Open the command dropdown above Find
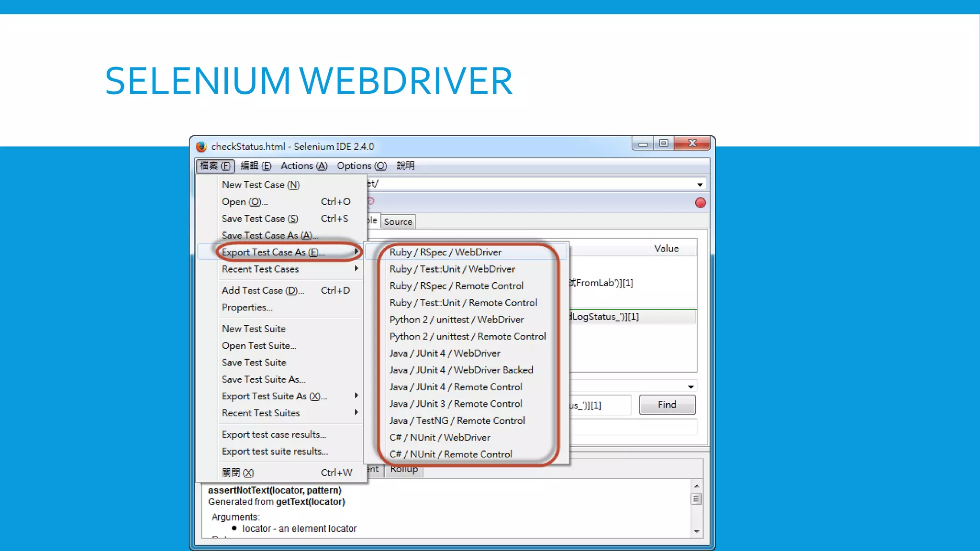The width and height of the screenshot is (980, 551). click(x=690, y=386)
